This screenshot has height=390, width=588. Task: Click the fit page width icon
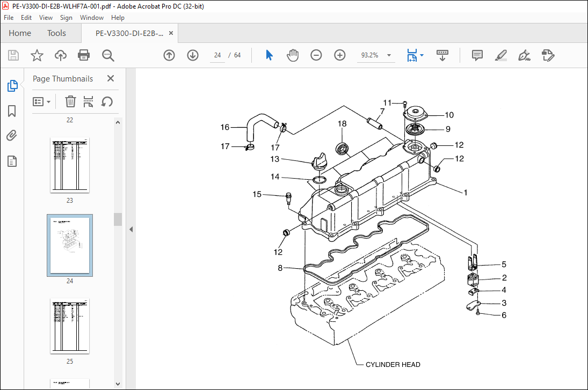click(412, 55)
